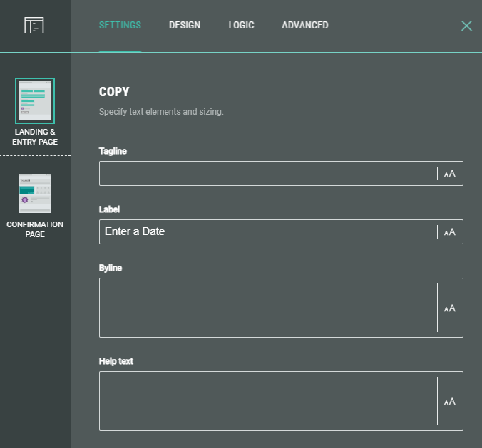Select the Confirmation Page thumbnail
482x448 pixels.
point(35,193)
